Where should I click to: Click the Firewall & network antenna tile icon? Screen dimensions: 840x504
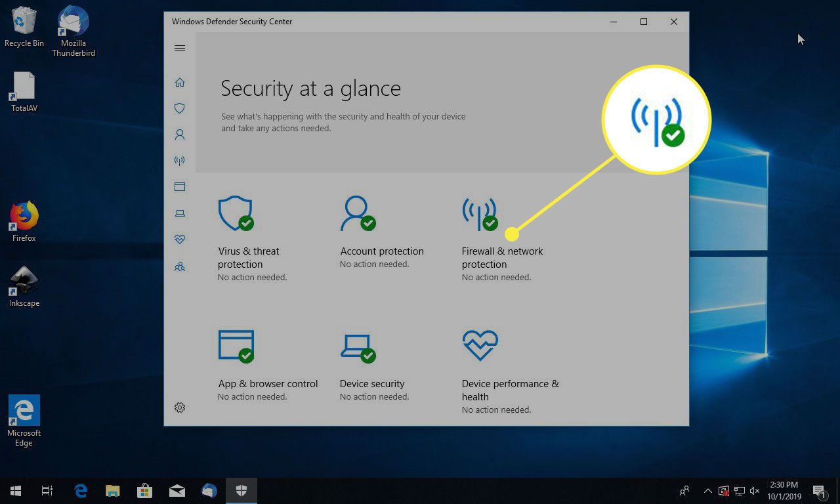point(480,213)
